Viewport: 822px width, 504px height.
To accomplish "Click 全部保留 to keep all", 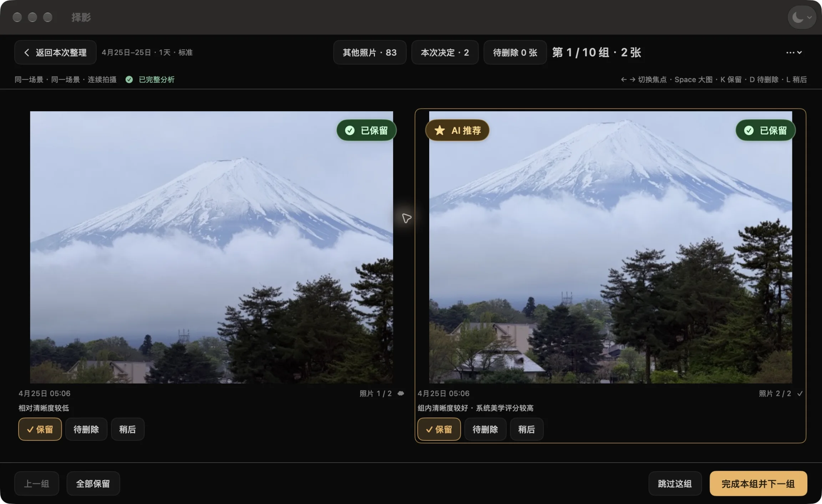I will (x=93, y=484).
